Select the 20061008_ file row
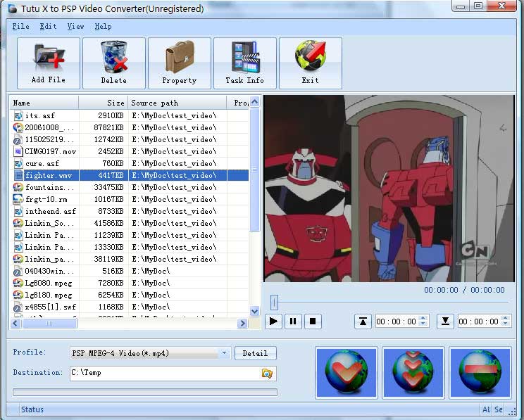This screenshot has width=524, height=420. [x=130, y=127]
